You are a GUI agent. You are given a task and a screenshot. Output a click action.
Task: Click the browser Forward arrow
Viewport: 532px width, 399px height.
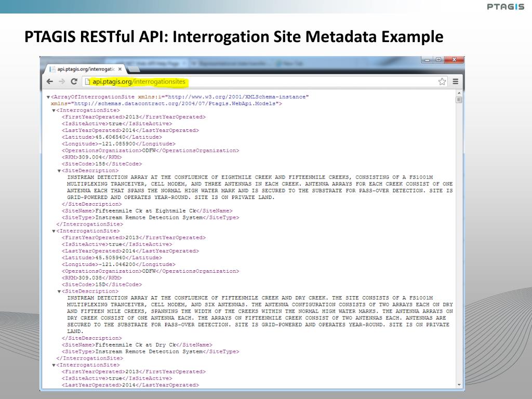coord(62,82)
